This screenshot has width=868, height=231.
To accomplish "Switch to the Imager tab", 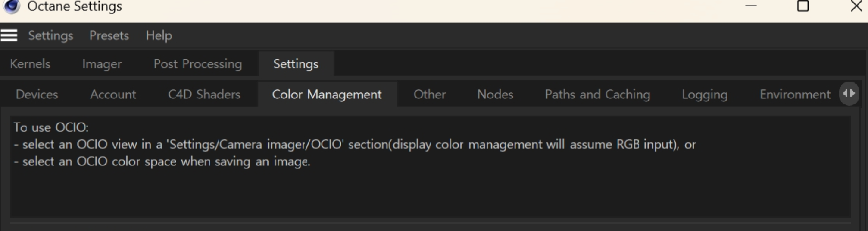I will (x=102, y=64).
